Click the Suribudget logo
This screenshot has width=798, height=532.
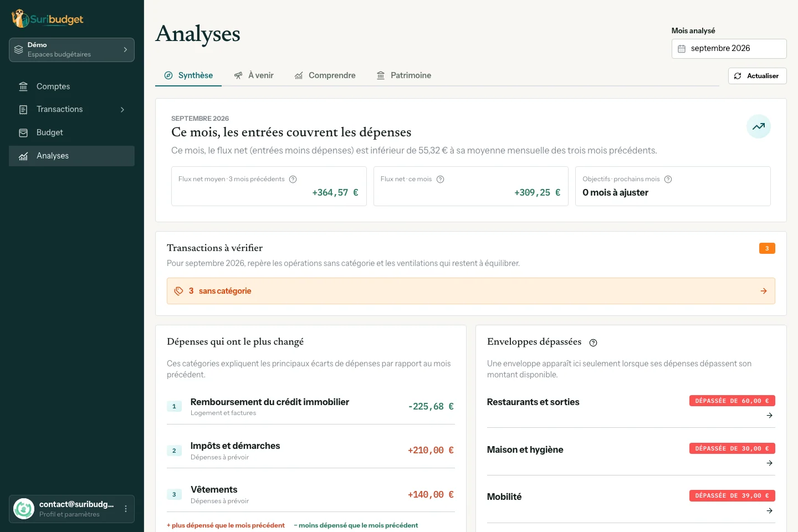coord(47,19)
